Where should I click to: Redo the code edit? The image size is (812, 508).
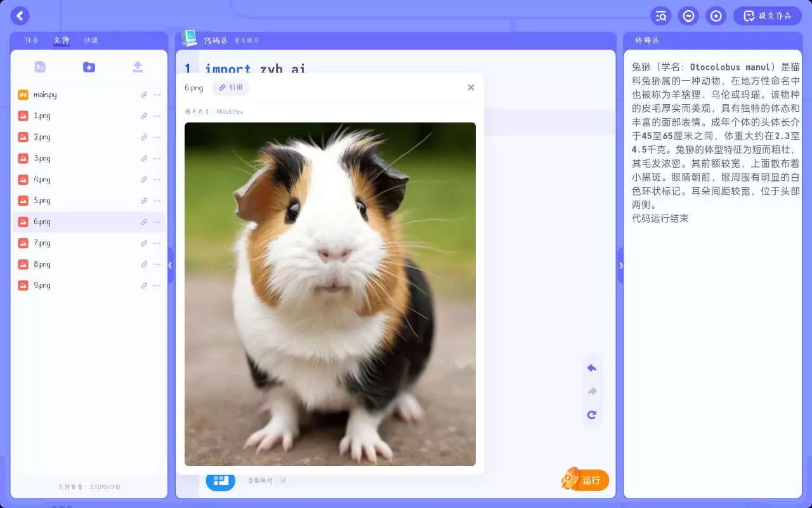(592, 391)
